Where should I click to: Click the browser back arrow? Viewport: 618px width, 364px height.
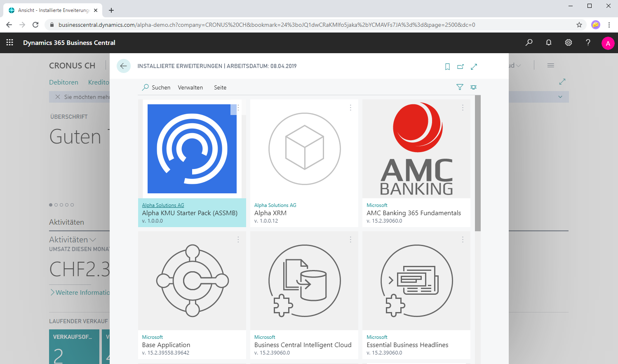[9, 25]
